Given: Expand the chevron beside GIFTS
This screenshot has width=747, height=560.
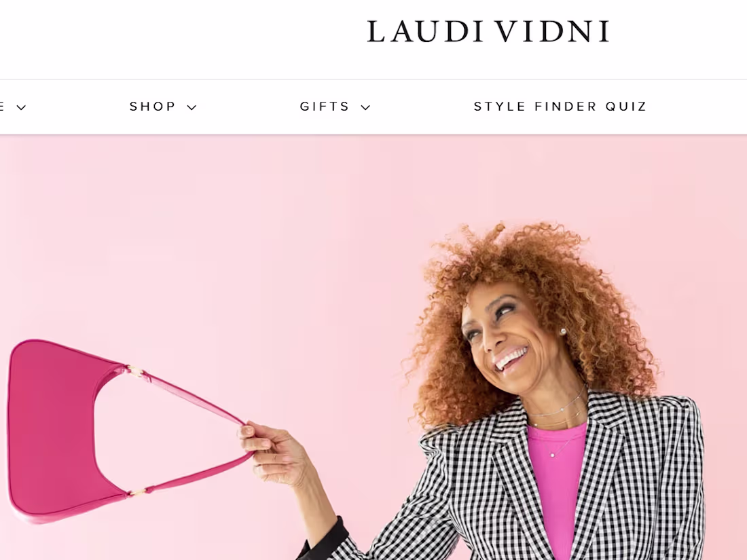Looking at the screenshot, I should 365,108.
